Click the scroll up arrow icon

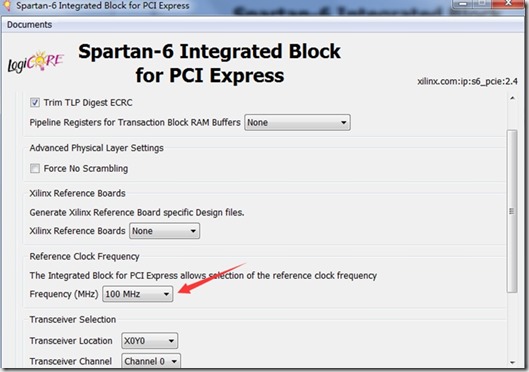[x=512, y=98]
